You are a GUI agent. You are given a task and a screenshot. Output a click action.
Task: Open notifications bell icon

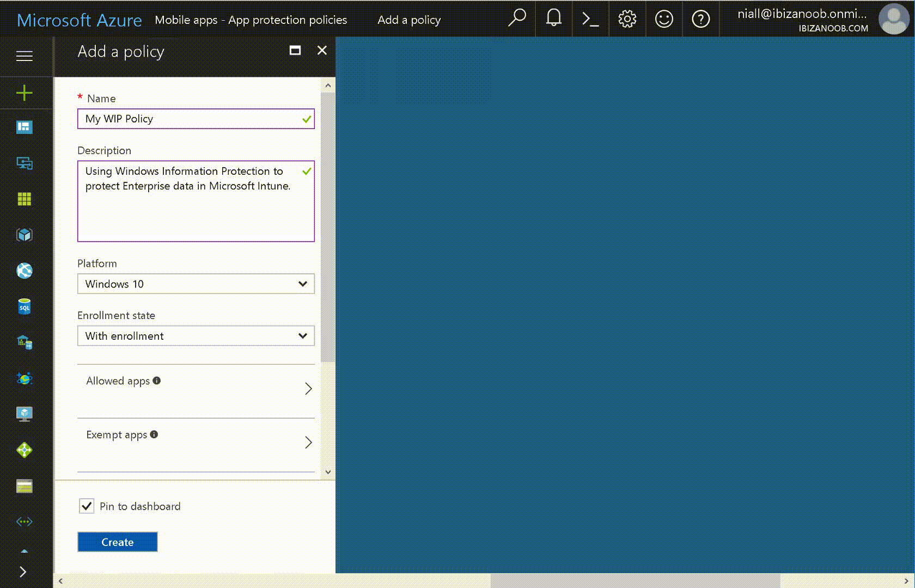[554, 19]
